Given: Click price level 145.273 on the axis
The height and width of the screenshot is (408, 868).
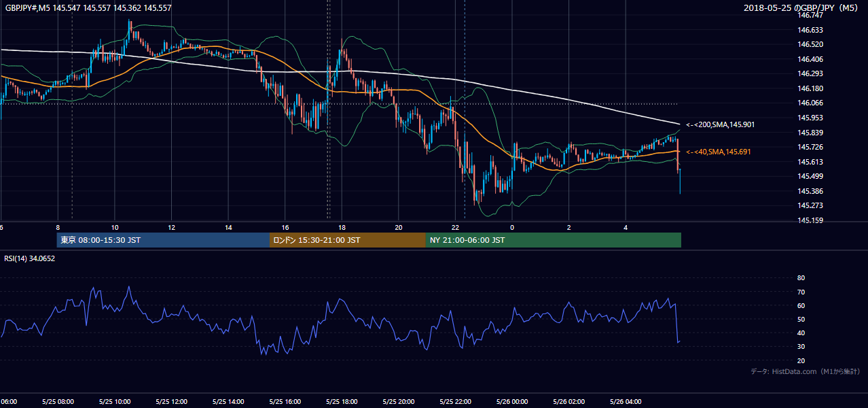Looking at the screenshot, I should point(811,205).
